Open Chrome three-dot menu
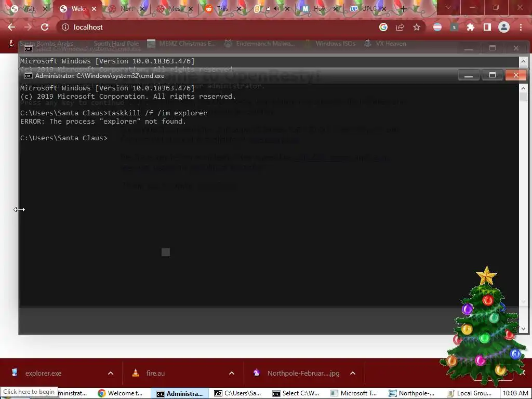The image size is (532, 399). (x=521, y=27)
